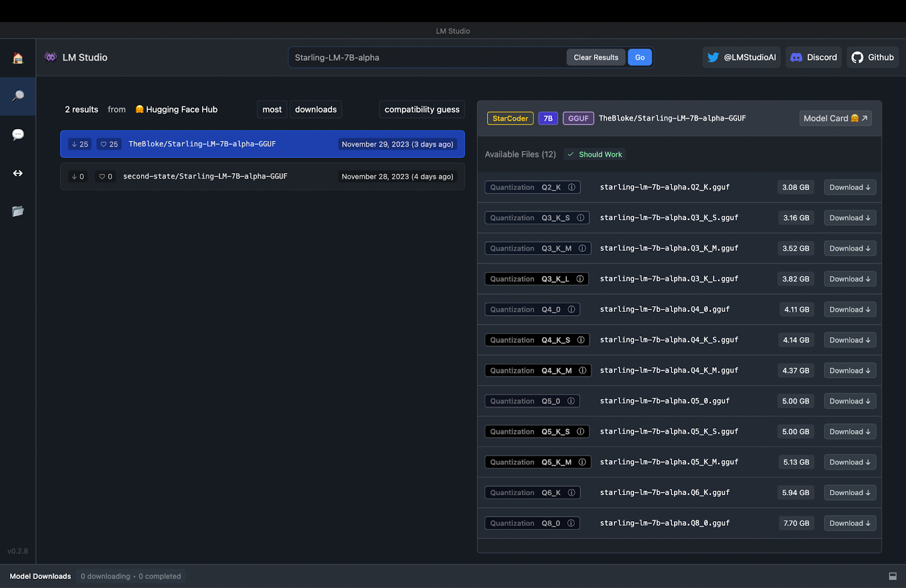Download starling-lm-7b-alpha.Q8_0.gguf
Image resolution: width=906 pixels, height=588 pixels.
[x=850, y=523]
